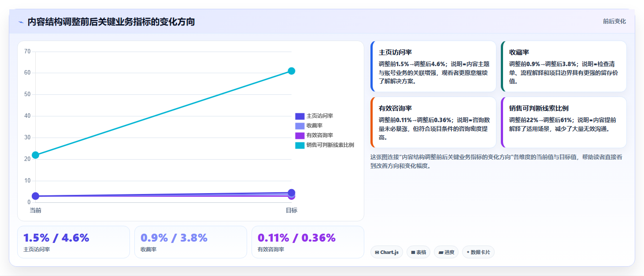
Task: Select the 表格 tag
Action: (x=418, y=252)
